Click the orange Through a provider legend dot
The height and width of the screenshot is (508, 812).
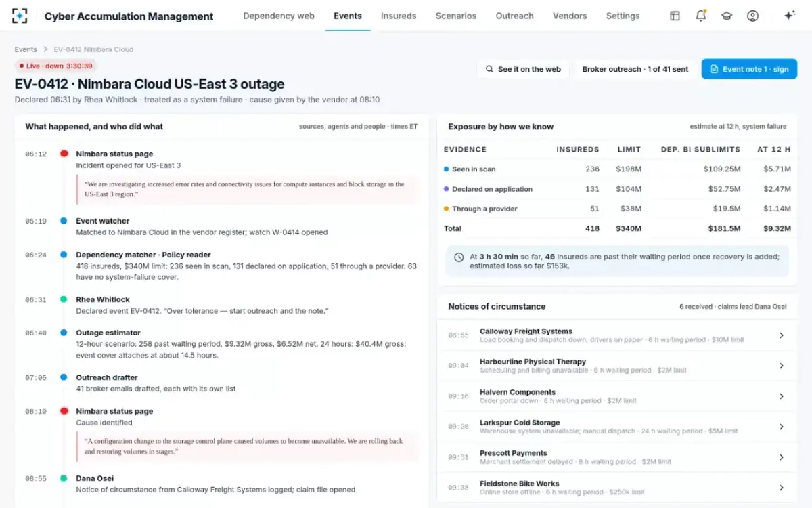pyautogui.click(x=447, y=209)
